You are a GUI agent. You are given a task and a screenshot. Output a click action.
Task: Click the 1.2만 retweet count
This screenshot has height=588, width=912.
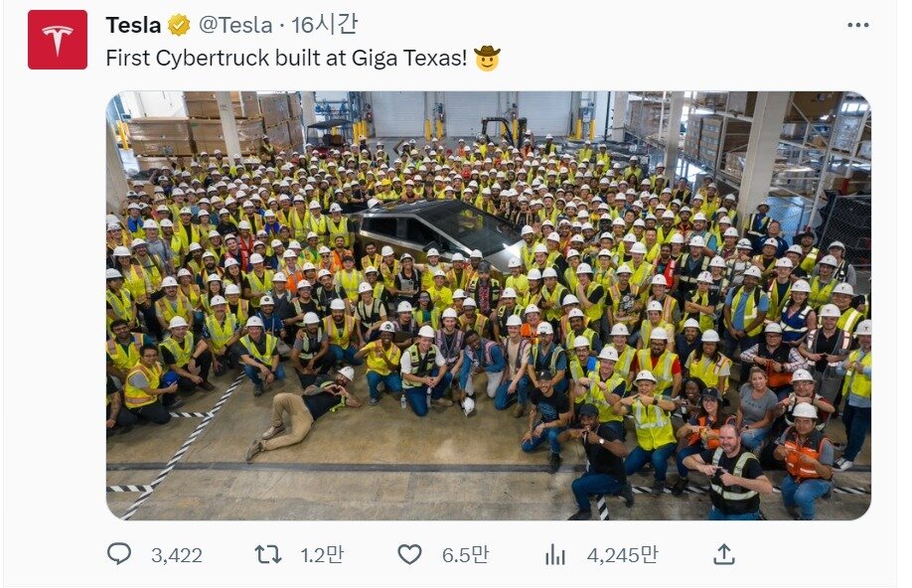pos(322,555)
